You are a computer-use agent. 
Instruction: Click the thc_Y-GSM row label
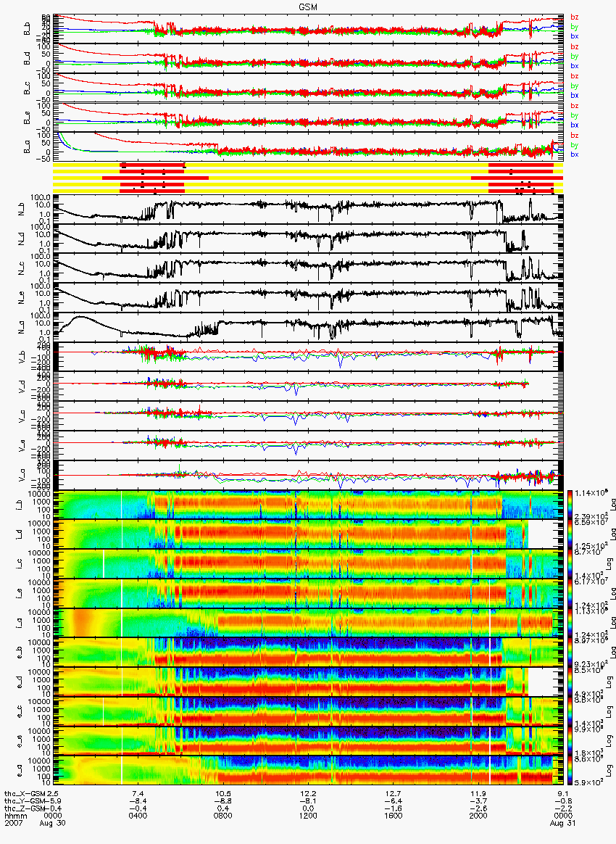25,801
